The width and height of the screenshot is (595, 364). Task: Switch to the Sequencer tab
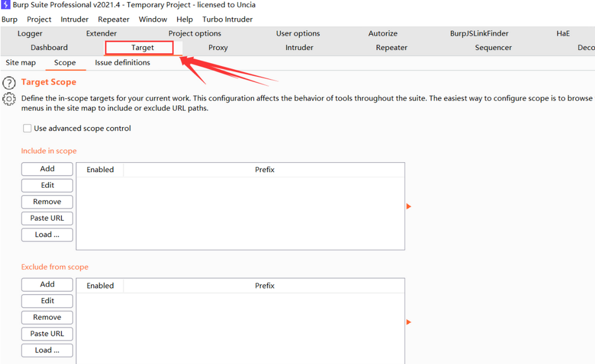[493, 47]
